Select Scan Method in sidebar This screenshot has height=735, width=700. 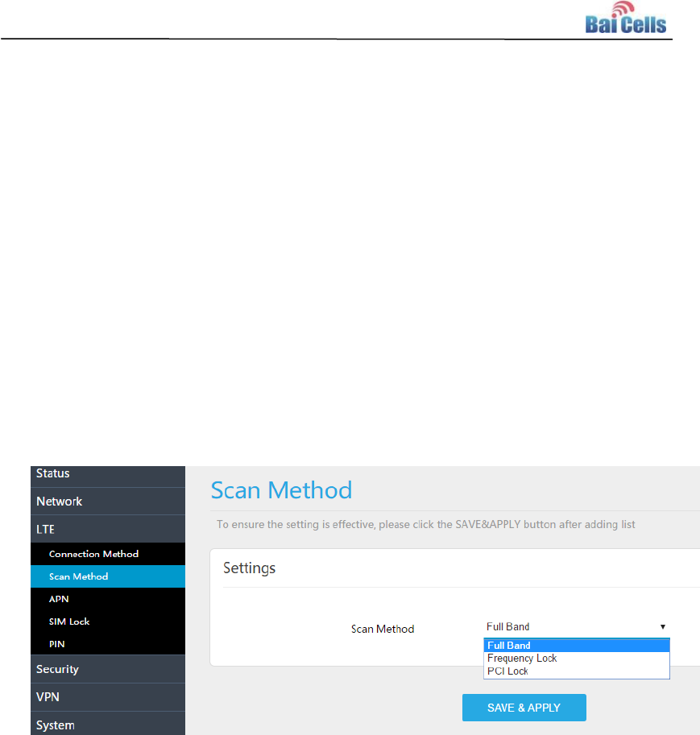[108, 576]
